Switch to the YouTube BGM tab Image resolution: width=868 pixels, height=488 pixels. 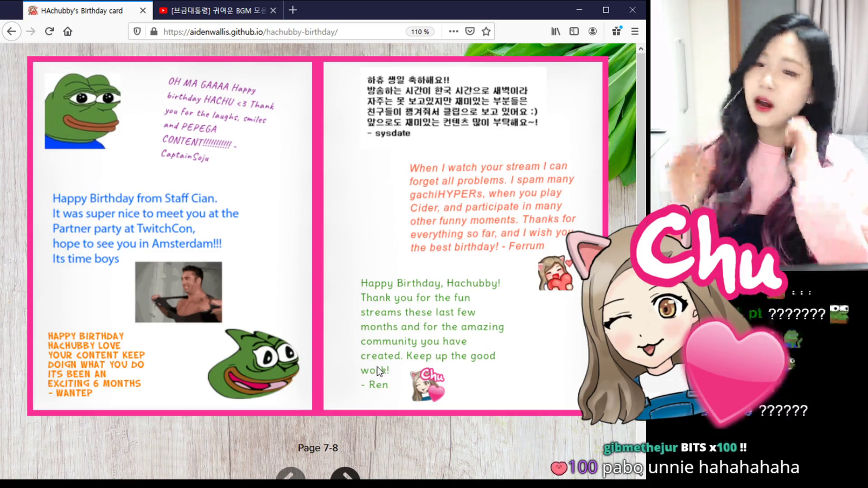pyautogui.click(x=217, y=10)
